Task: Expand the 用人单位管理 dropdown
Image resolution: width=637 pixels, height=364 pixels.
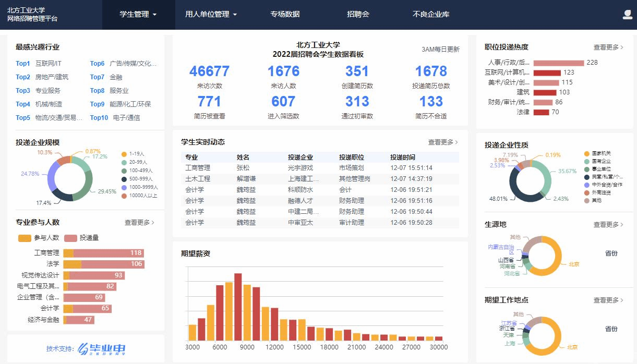Action: tap(211, 15)
